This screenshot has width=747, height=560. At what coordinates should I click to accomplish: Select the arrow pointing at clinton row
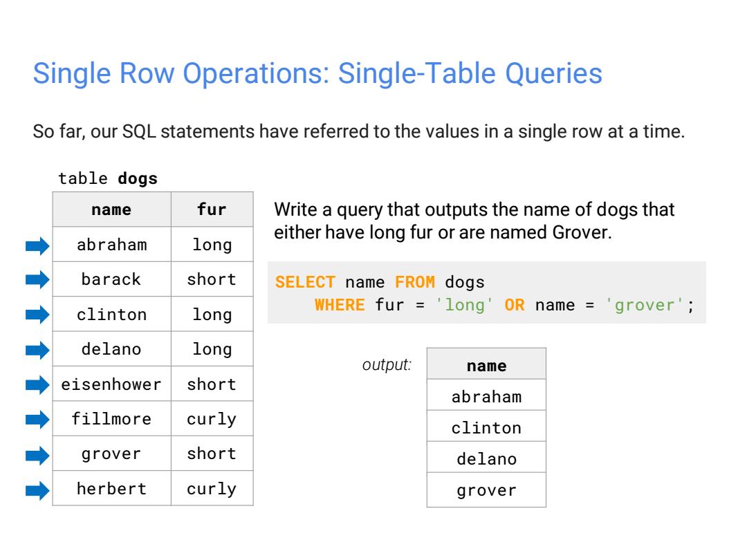click(x=37, y=315)
